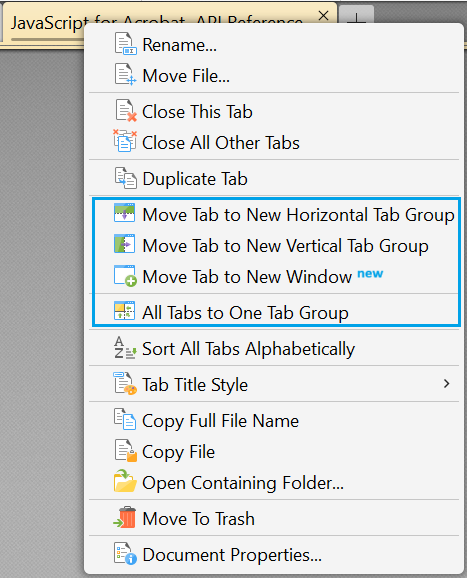
Task: Close the JavaScript for Acrobat tab
Action: coord(323,15)
